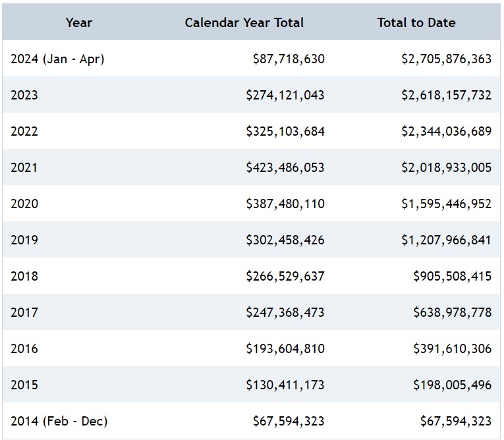This screenshot has width=504, height=440.
Task: Click the Year column header
Action: [x=79, y=22]
